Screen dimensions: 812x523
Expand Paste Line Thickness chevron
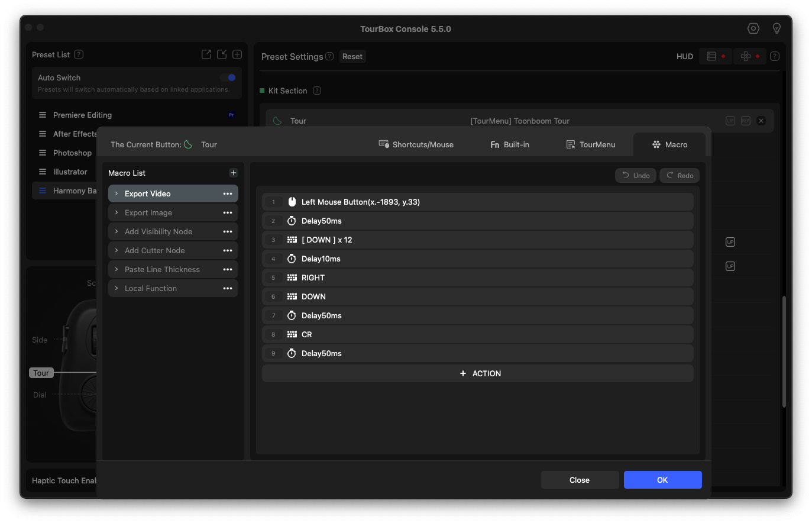[x=117, y=269]
